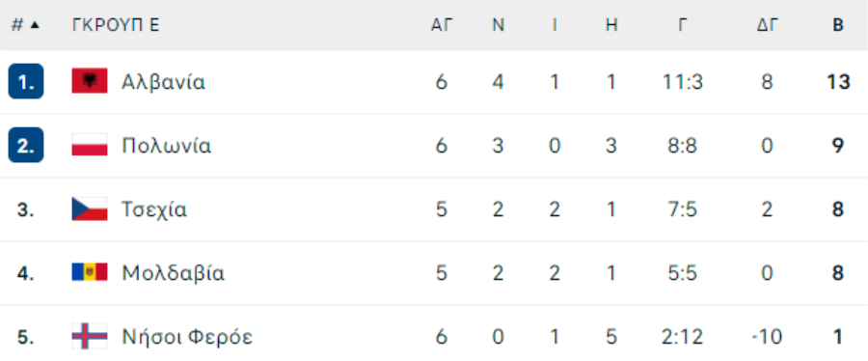The image size is (868, 361).
Task: Sort by the Ι draws column header
Action: pos(555,25)
